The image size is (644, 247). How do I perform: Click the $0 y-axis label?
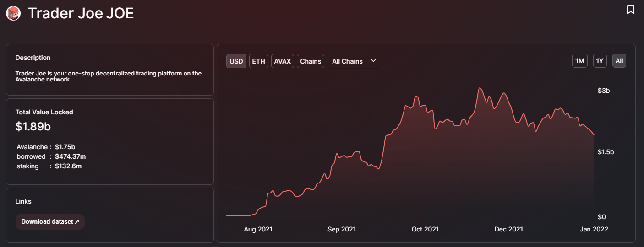(601, 216)
